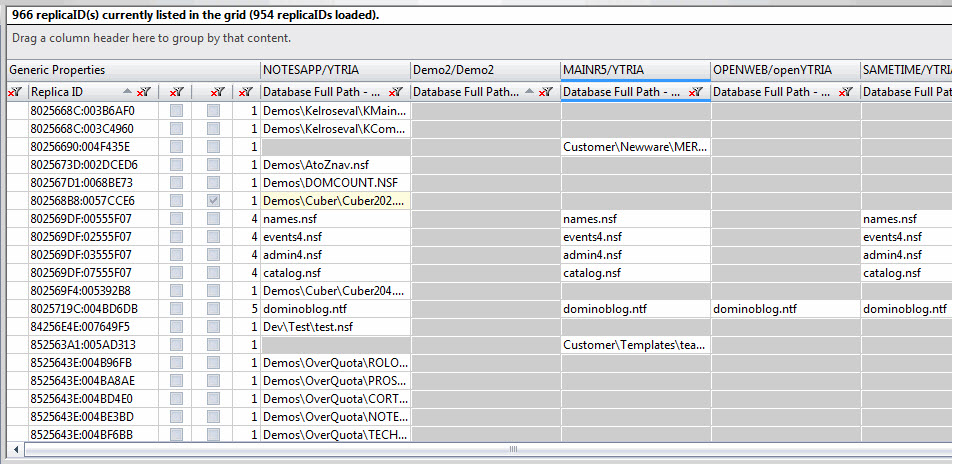This screenshot has height=464, width=953.
Task: Toggle first checkbox in row 8025668C:003B6AF0
Action: coord(176,111)
